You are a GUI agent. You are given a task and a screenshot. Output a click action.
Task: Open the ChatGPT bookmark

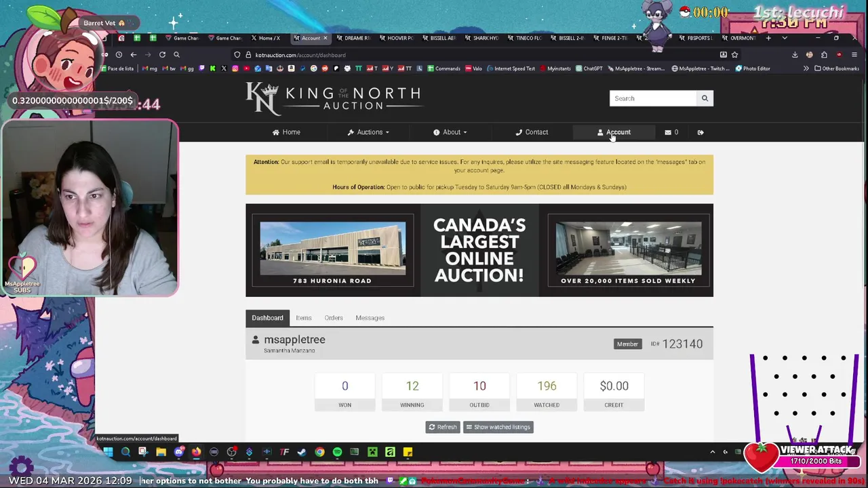coord(589,68)
